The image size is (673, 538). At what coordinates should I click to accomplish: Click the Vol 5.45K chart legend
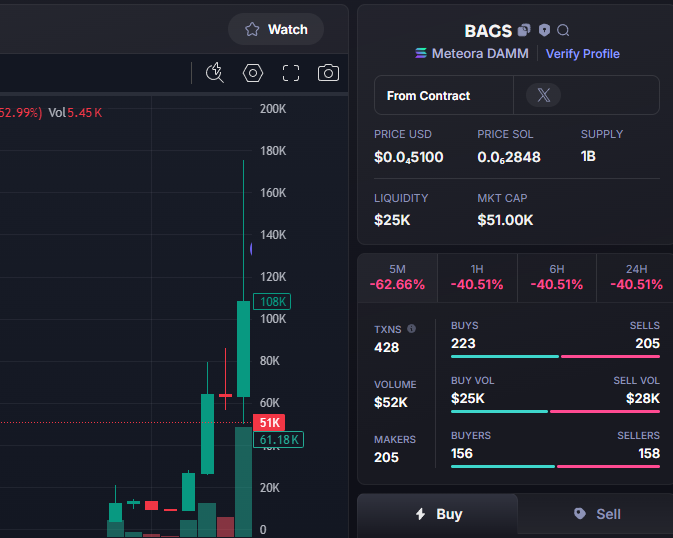click(75, 112)
